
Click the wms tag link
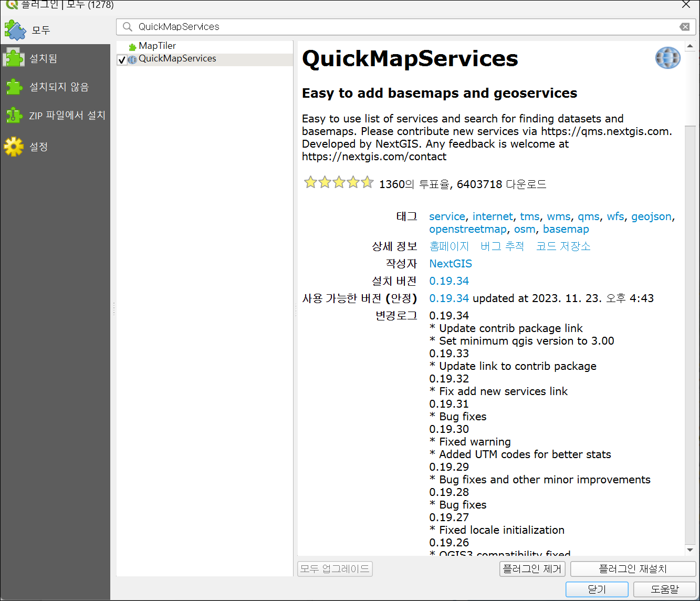click(x=559, y=216)
